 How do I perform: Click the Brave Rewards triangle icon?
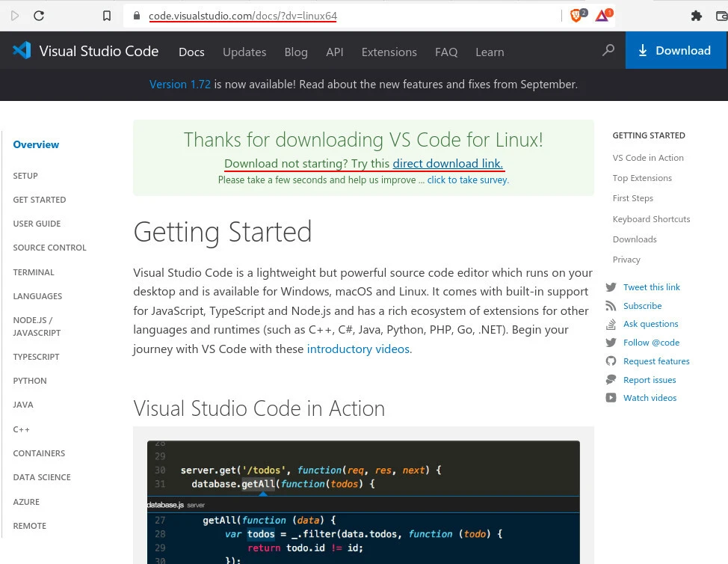pos(602,15)
